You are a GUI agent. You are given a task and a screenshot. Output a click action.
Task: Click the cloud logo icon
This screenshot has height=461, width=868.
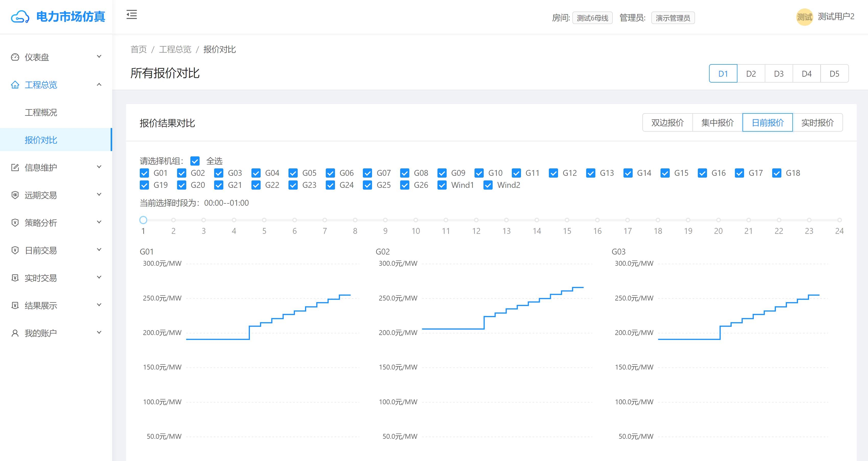(20, 17)
